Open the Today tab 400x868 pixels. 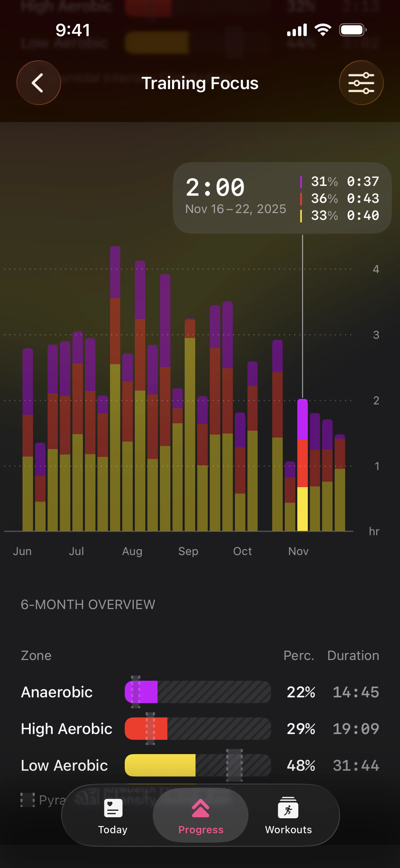click(x=113, y=829)
